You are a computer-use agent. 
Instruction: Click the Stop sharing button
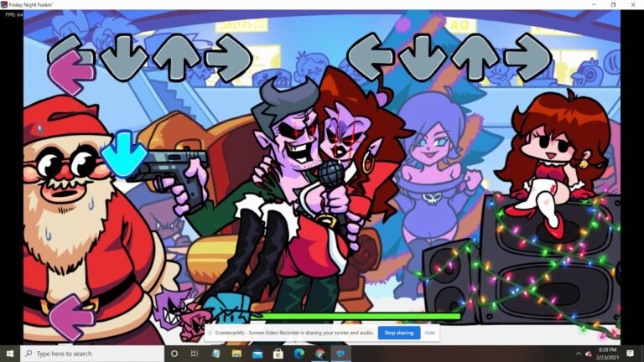[x=399, y=333]
